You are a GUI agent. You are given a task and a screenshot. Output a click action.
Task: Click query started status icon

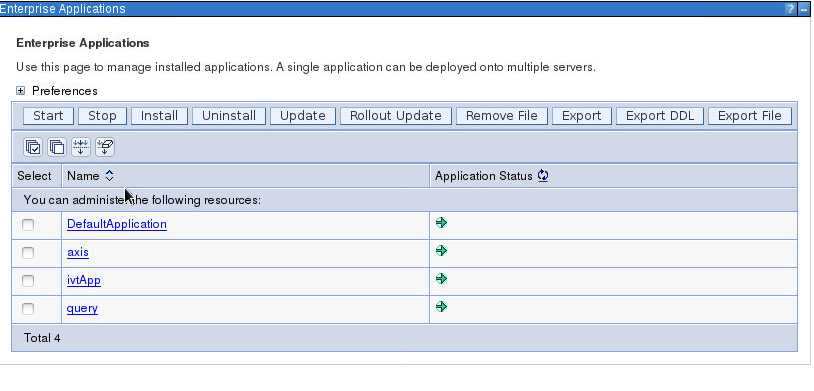[441, 307]
